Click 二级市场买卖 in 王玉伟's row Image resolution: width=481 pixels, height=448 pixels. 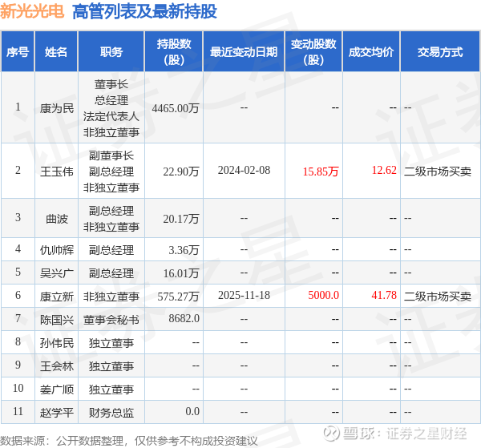[438, 171]
